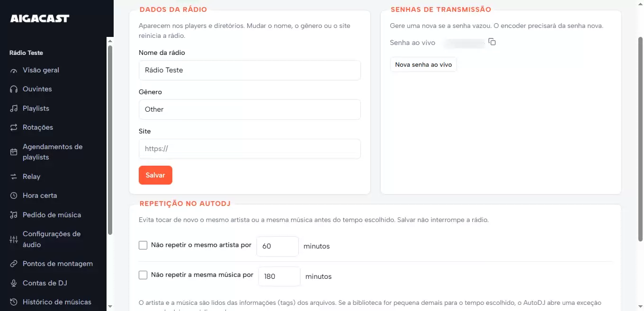Click the SENHAS DE TRANSMISSÃO heading
644x311 pixels.
point(441,9)
